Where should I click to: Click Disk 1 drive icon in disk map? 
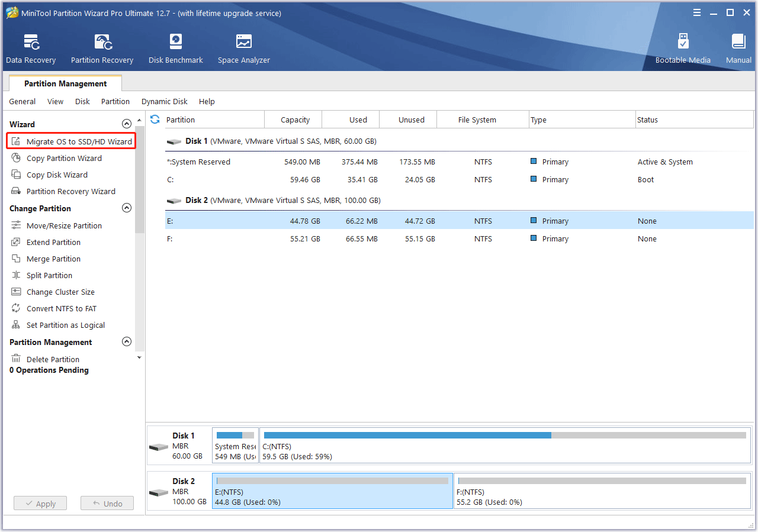[x=159, y=447]
